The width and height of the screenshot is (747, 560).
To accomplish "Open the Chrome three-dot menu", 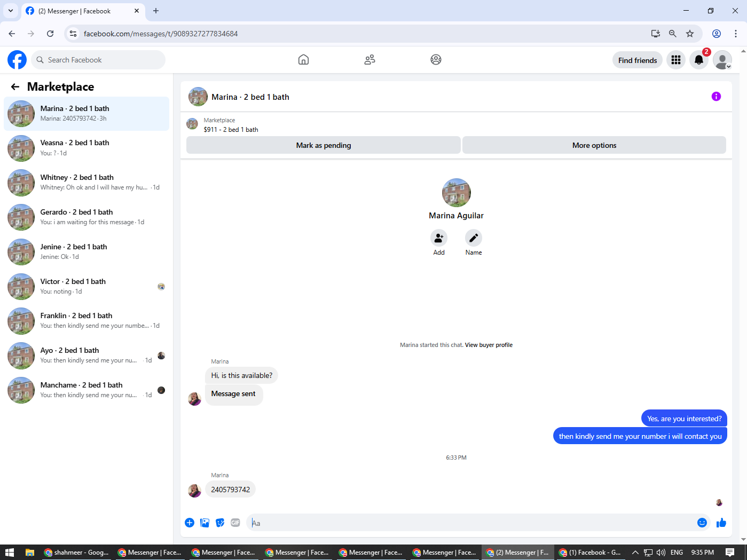I will click(736, 34).
